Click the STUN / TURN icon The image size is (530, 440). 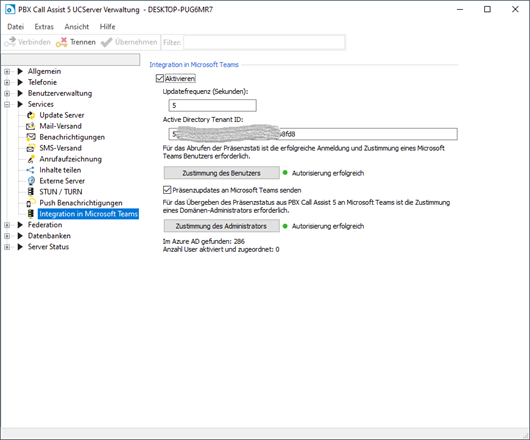click(31, 192)
